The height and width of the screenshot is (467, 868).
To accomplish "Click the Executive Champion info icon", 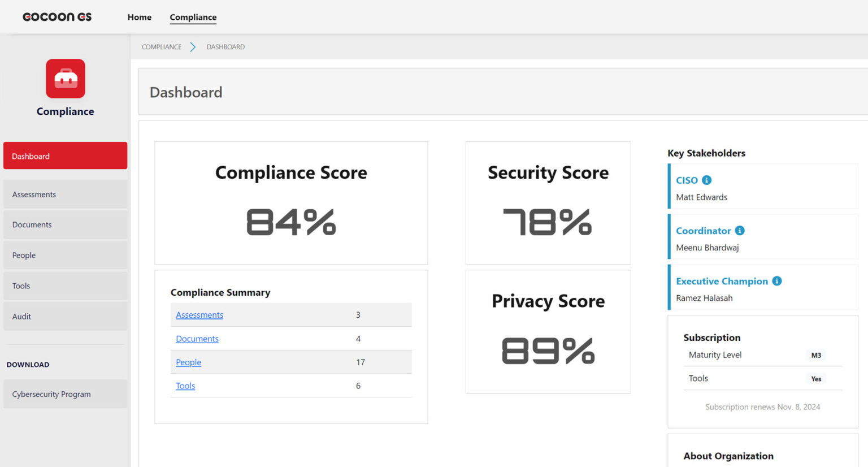I will click(777, 281).
